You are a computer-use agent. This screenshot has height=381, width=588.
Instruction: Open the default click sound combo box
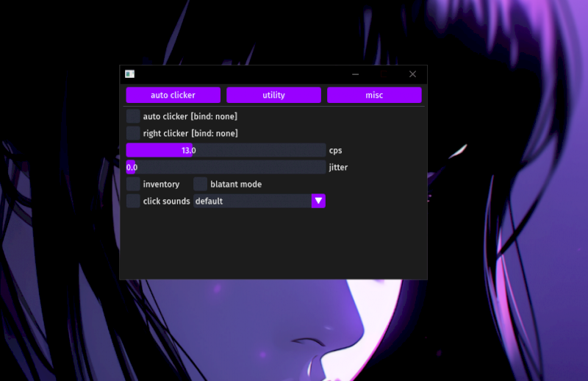259,201
